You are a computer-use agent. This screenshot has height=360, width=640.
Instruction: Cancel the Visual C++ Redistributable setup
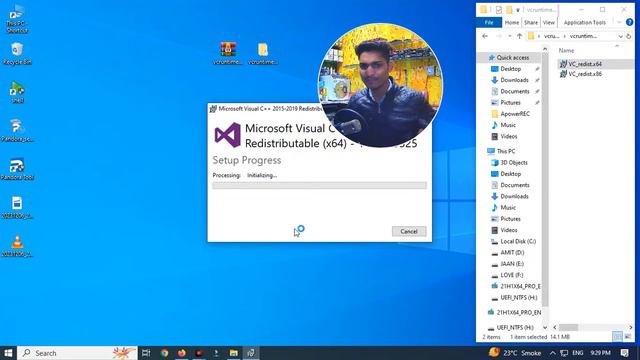click(x=409, y=231)
